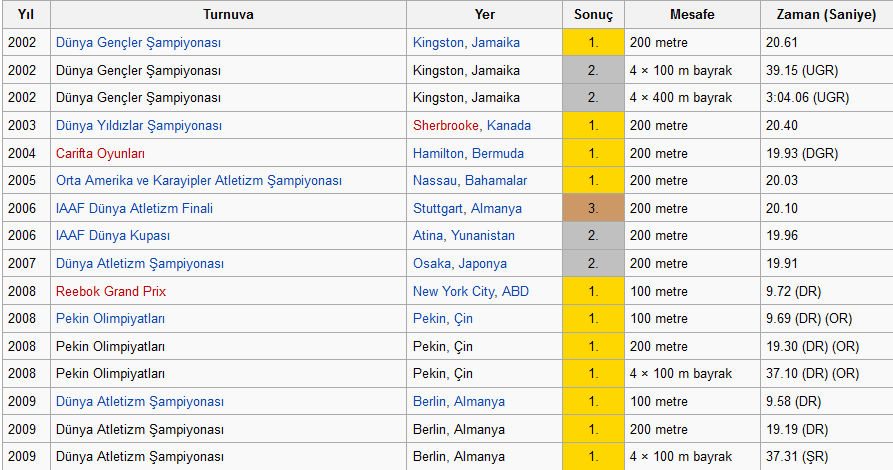Open the Dünya Yıldızlar Şampiyonası link
The image size is (893, 470).
pos(139,126)
